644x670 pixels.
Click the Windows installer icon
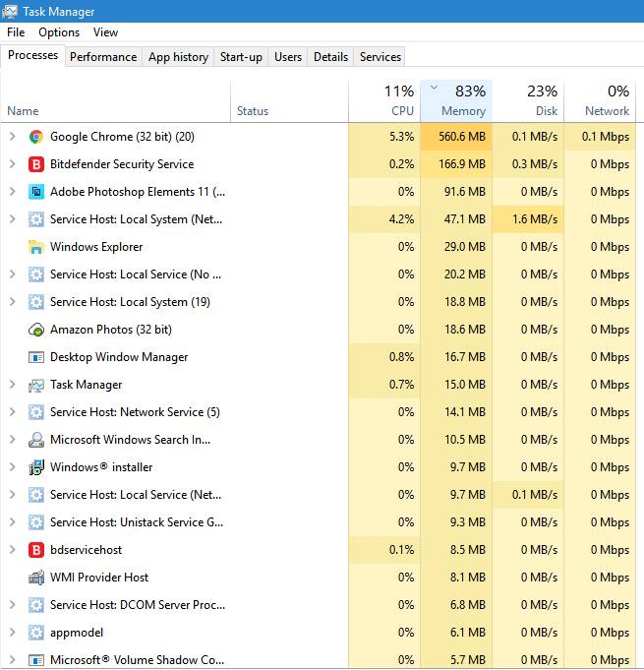pos(36,467)
